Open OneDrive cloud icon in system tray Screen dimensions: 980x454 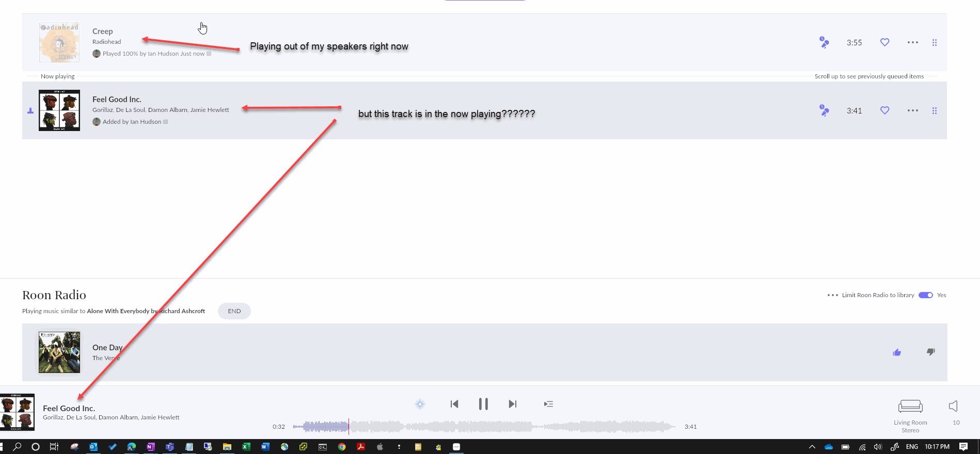click(829, 447)
